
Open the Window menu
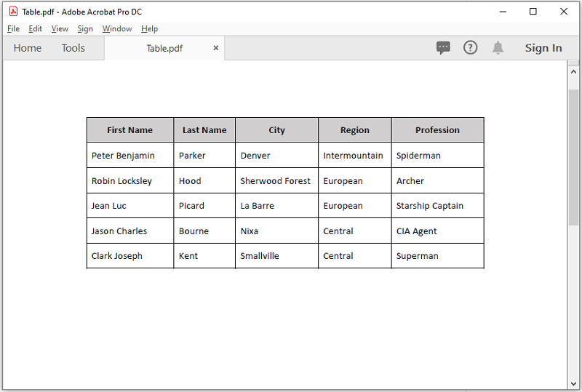point(117,28)
